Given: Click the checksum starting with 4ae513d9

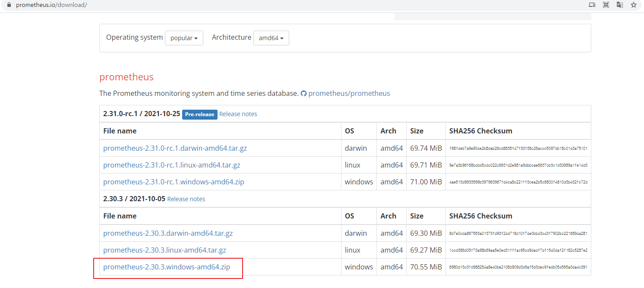Looking at the screenshot, I should pyautogui.click(x=518, y=182).
